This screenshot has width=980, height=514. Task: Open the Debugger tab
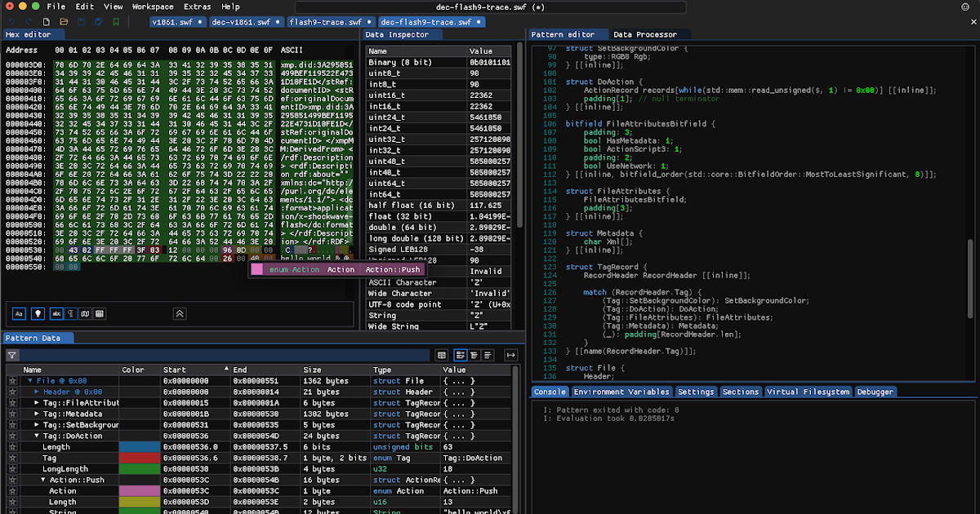(x=874, y=392)
